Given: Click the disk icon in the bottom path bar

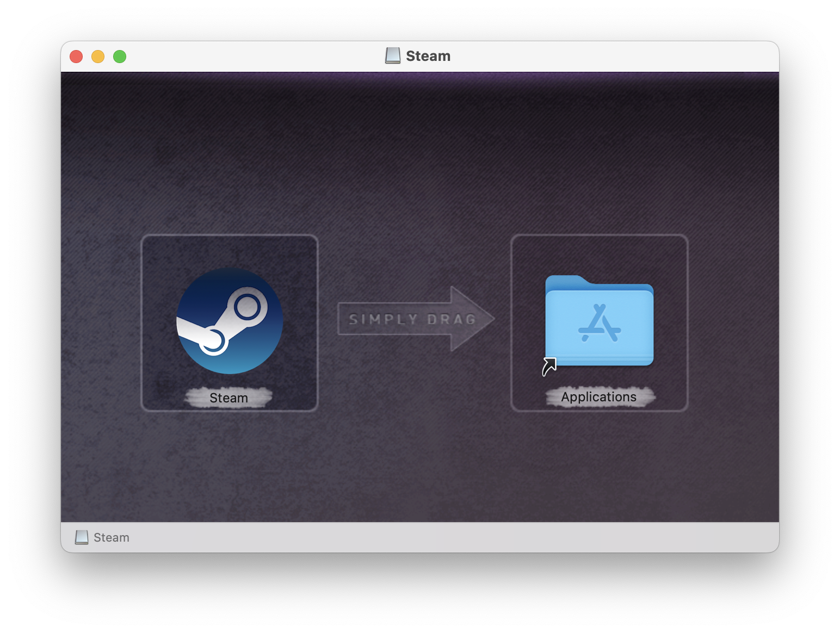Looking at the screenshot, I should 82,537.
